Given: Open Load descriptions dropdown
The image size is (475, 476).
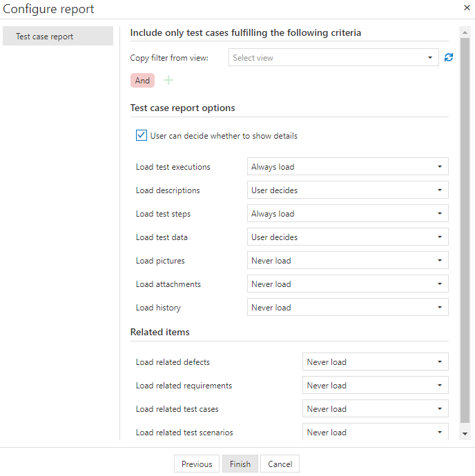Looking at the screenshot, I should 347,190.
